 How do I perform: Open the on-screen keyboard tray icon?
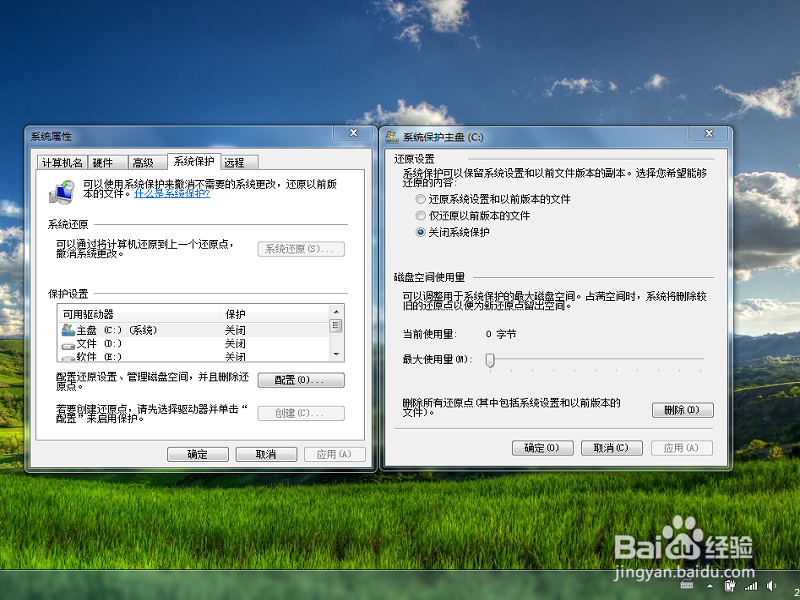(687, 585)
